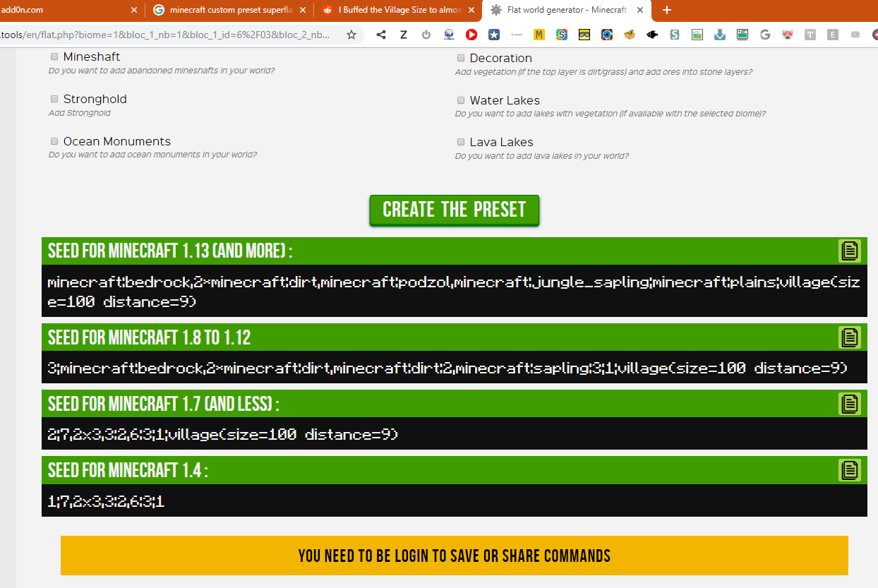Click the Seed for Minecraft 1.13 heading
The width and height of the screenshot is (878, 588).
(170, 251)
